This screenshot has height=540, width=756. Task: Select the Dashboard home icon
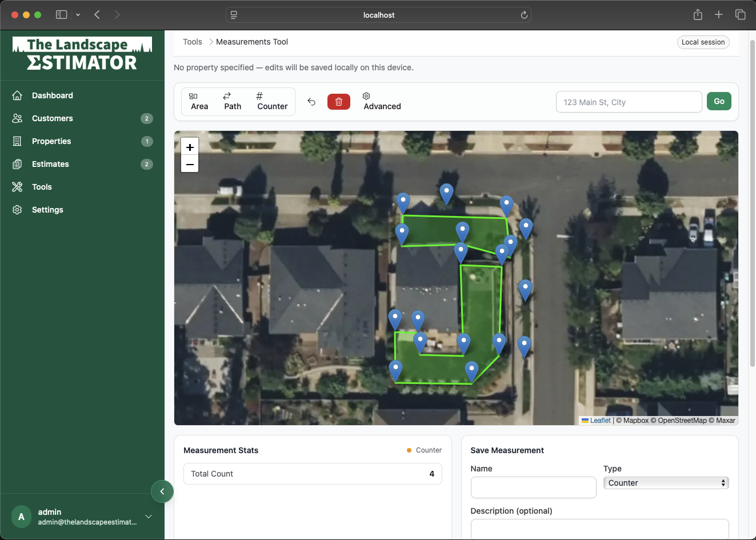(18, 95)
